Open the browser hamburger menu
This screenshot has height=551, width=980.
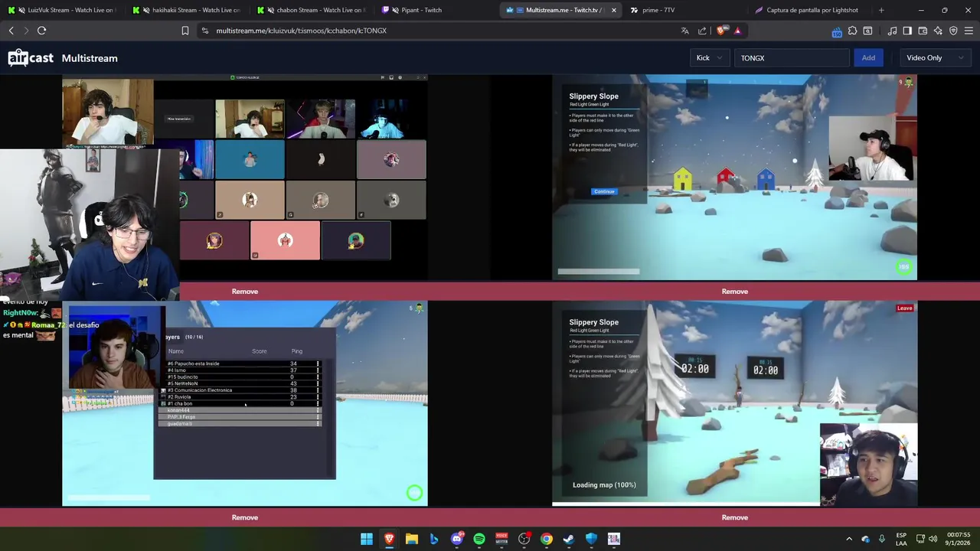[969, 31]
